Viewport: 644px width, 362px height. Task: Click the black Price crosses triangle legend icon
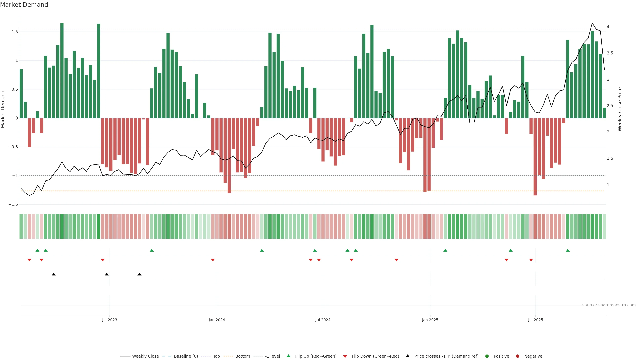pos(408,356)
